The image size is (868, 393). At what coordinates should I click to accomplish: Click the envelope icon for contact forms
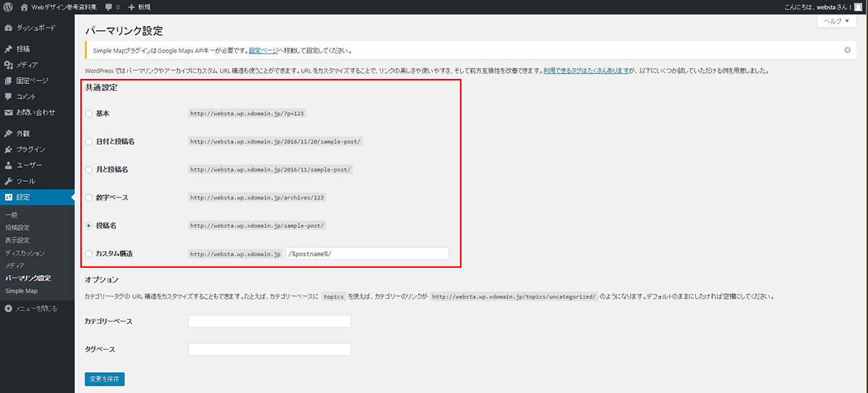point(8,112)
